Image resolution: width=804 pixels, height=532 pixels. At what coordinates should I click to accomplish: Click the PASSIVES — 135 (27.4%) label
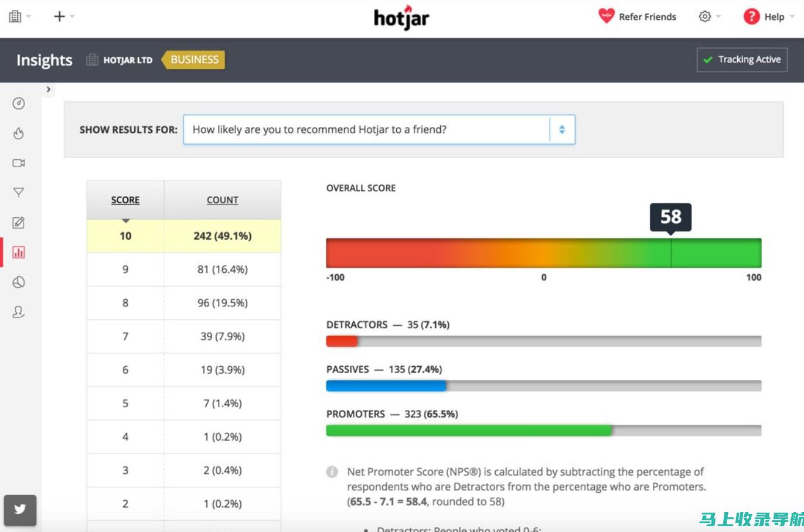tap(384, 369)
